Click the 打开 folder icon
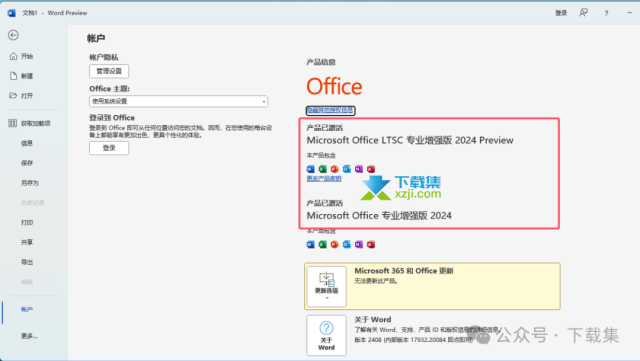The width and height of the screenshot is (640, 361). (13, 96)
